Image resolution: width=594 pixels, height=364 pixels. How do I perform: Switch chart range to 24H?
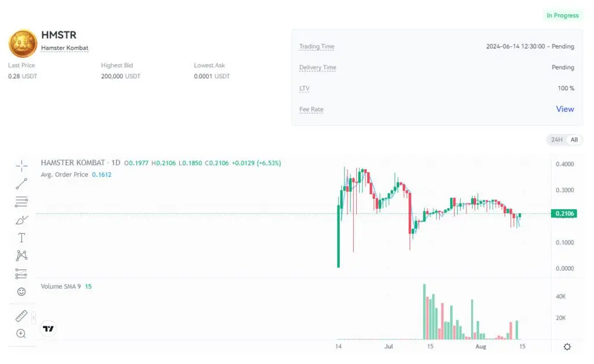[x=556, y=140]
